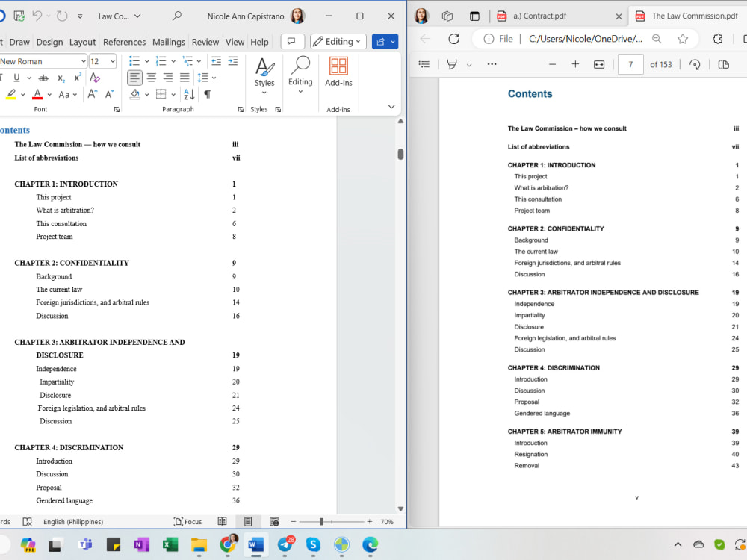The width and height of the screenshot is (747, 560).
Task: Center align the text
Action: (x=152, y=78)
